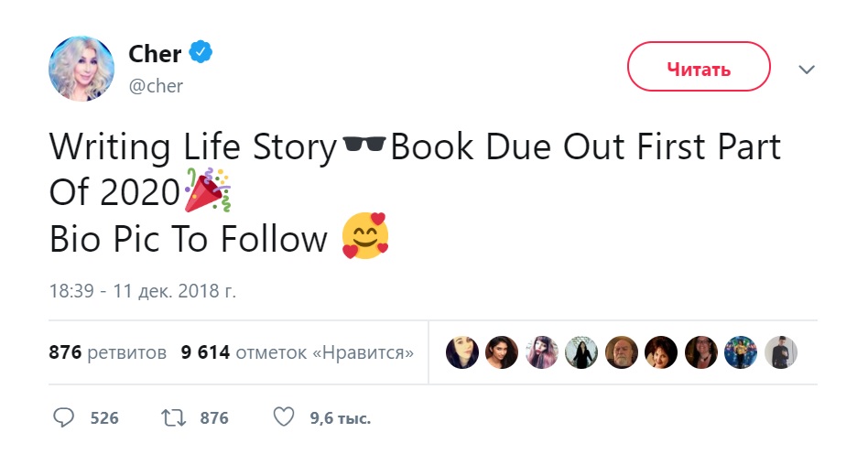Click the blue verified badge
This screenshot has width=868, height=454.
click(201, 54)
